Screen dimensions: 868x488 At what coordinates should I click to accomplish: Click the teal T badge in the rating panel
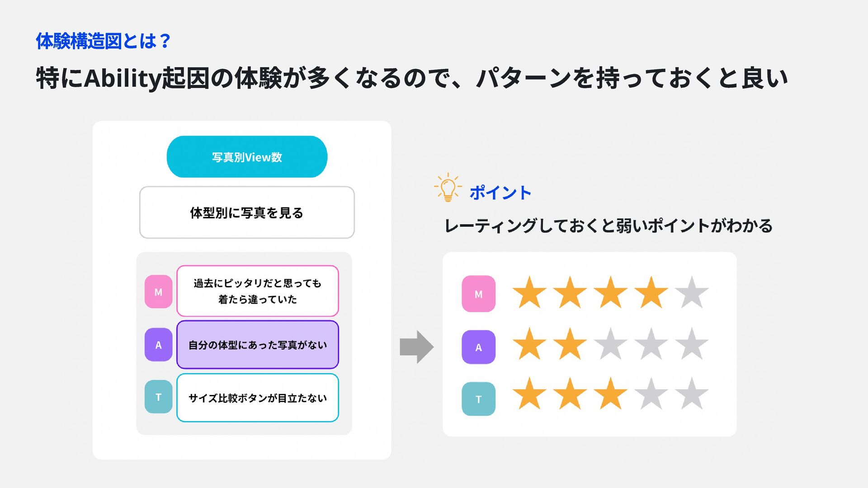click(478, 399)
